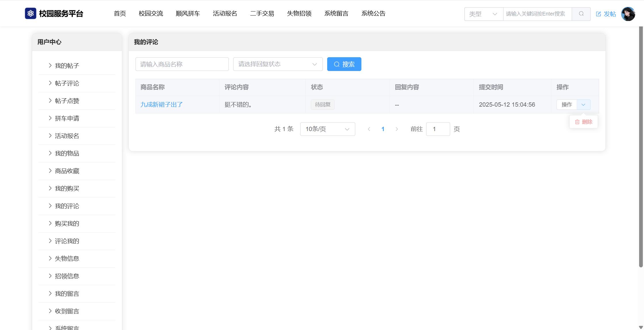The height and width of the screenshot is (330, 644).
Task: Go to the previous page arrow
Action: coord(369,129)
